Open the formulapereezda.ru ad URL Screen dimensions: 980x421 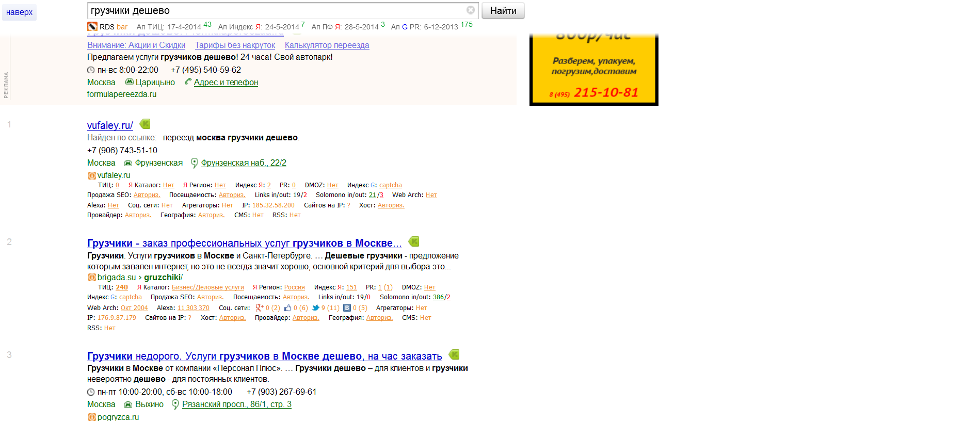tap(122, 94)
